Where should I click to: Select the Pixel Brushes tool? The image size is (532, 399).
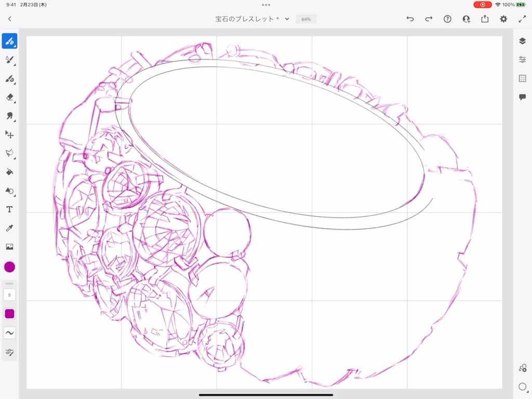tap(9, 41)
